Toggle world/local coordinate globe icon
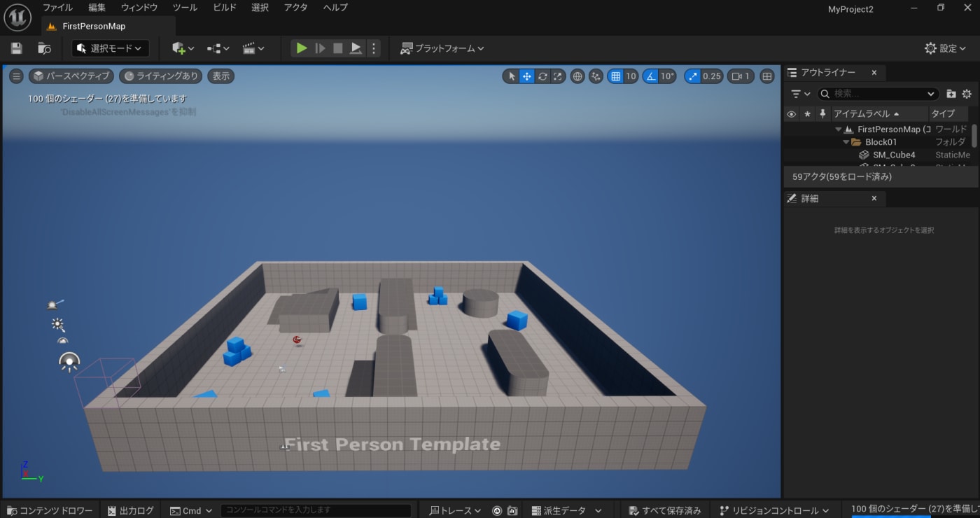The image size is (980, 518). pyautogui.click(x=577, y=76)
